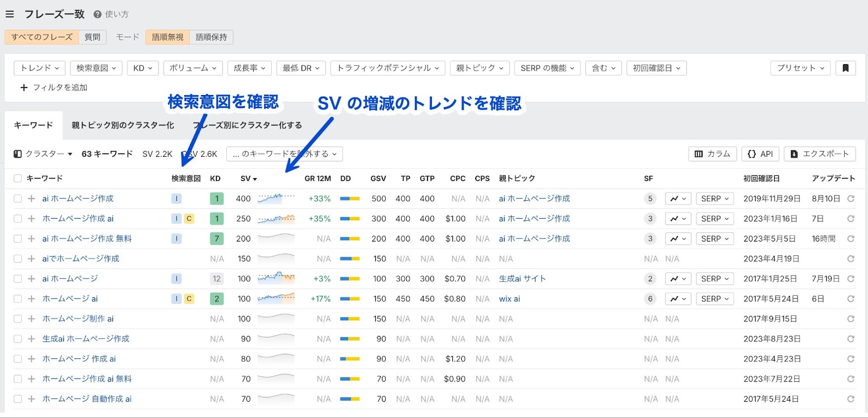Check the 'ai ホームページ作成 無料' row checkbox
The image size is (868, 418).
17,239
